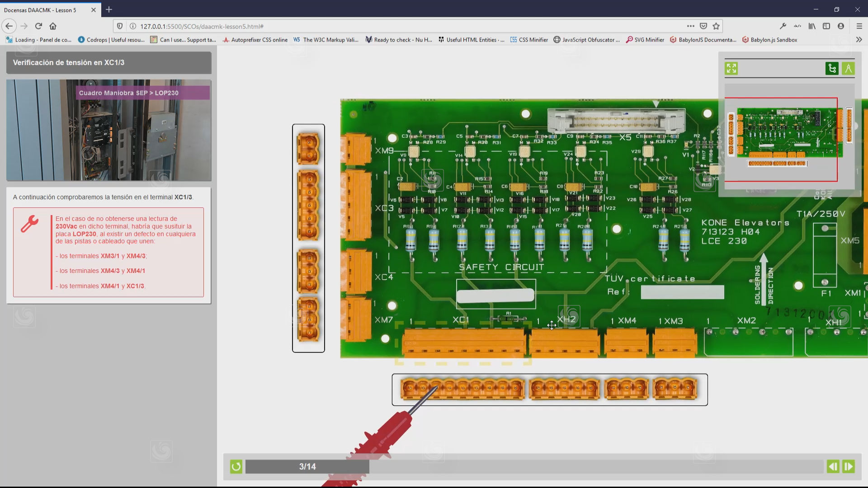Click the Cuadro Maniobra SEP photo thumbnail
Screen dimensions: 868x488
tap(108, 130)
